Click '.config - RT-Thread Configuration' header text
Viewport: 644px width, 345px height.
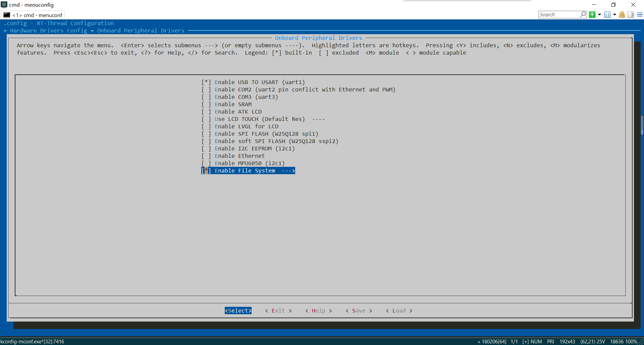pyautogui.click(x=59, y=23)
